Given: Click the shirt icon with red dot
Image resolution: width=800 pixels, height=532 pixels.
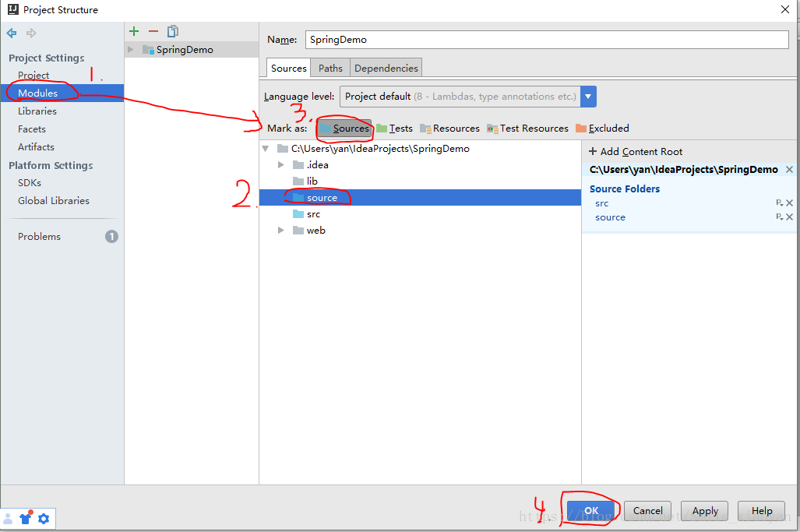Looking at the screenshot, I should coord(26,518).
